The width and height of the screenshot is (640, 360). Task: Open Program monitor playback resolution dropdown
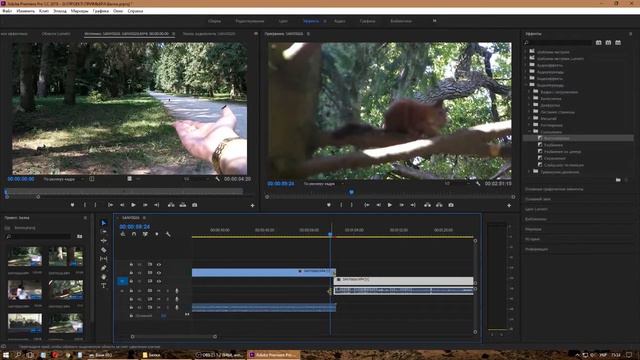457,184
